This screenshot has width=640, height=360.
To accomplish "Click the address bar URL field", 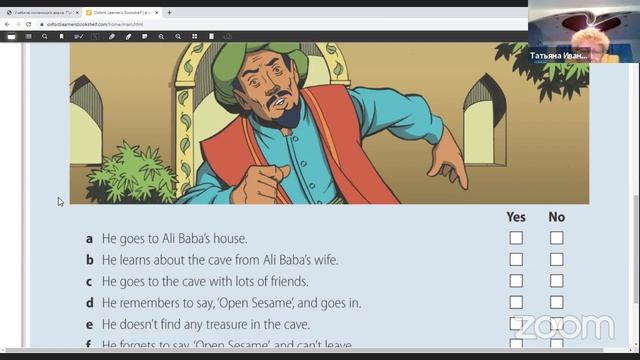I will [x=282, y=24].
